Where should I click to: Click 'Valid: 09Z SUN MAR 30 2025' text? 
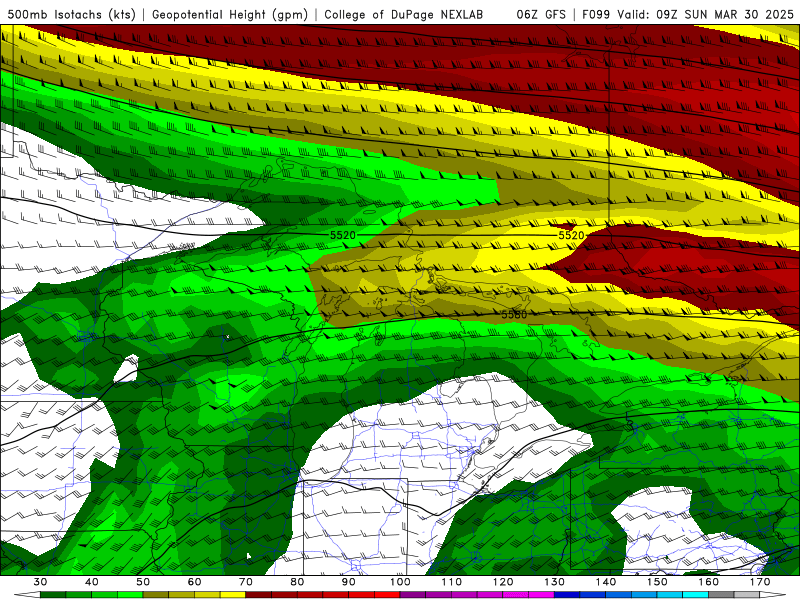point(706,14)
